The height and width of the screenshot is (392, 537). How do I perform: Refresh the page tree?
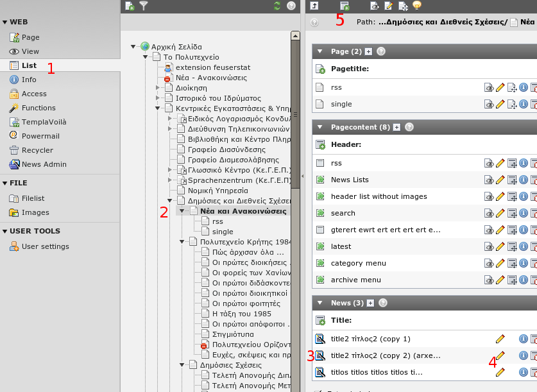pos(277,6)
